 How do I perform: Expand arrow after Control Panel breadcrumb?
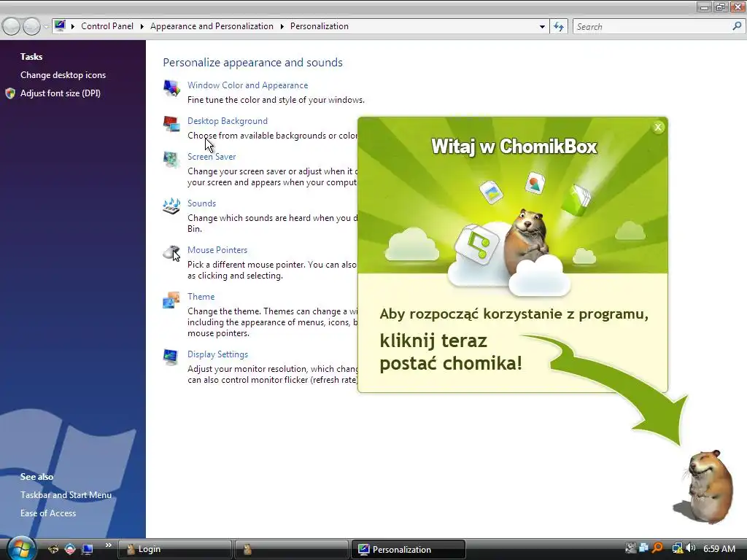coord(142,27)
